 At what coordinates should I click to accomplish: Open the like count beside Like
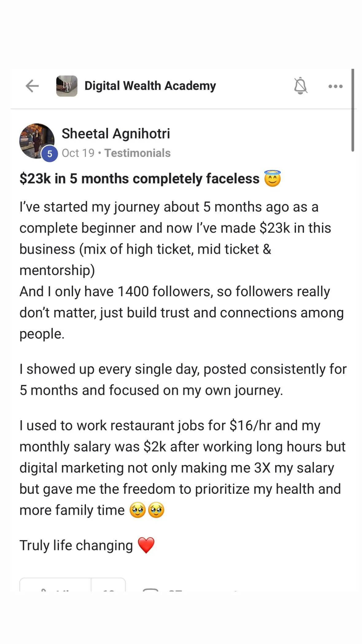108,587
